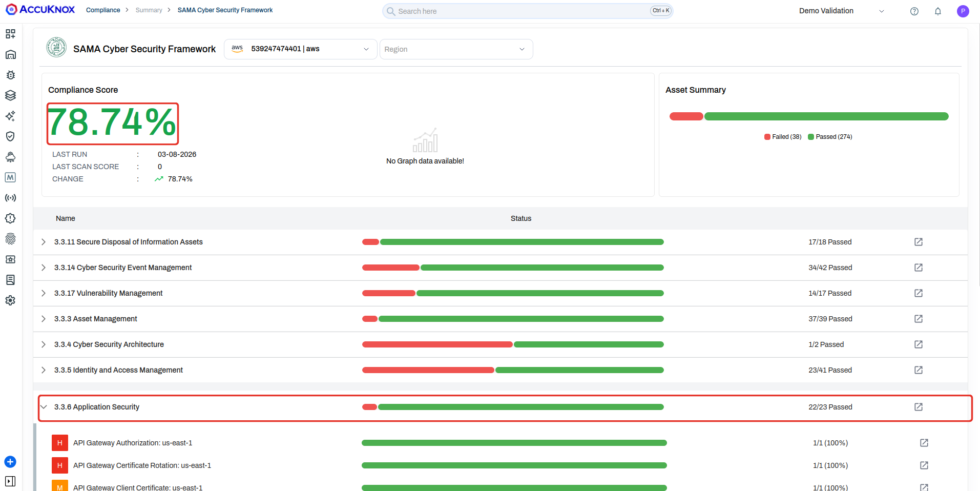Image resolution: width=980 pixels, height=491 pixels.
Task: Open external link for 3.3.14 Cyber Security Event Management
Action: (919, 268)
